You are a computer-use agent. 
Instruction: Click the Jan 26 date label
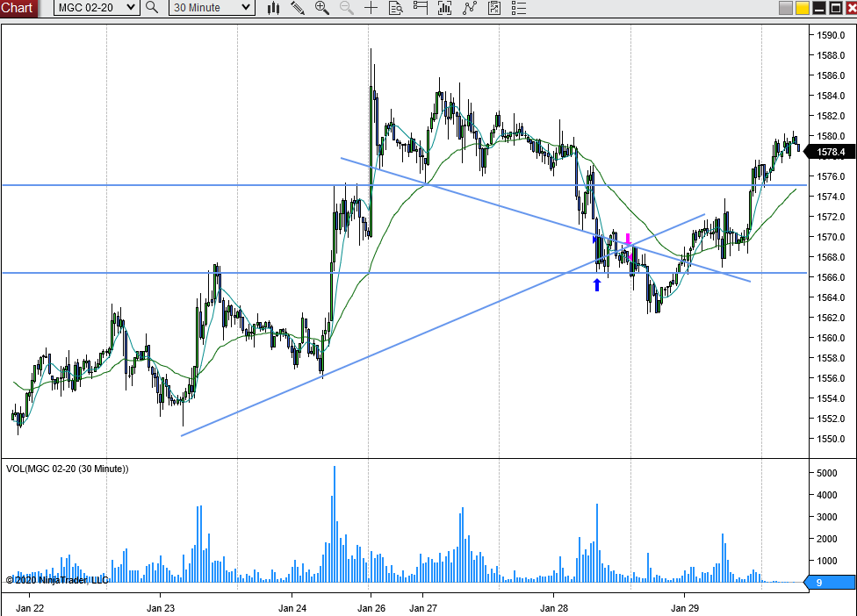371,608
